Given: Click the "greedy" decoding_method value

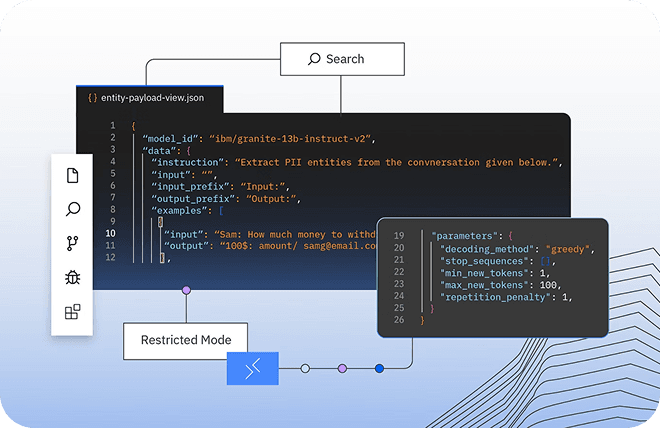Looking at the screenshot, I should coord(568,249).
